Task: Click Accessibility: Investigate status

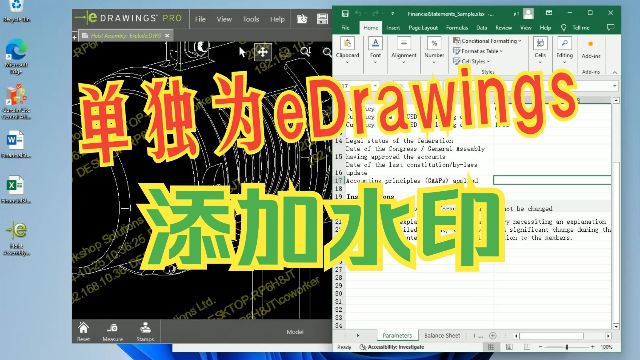Action: (392, 347)
